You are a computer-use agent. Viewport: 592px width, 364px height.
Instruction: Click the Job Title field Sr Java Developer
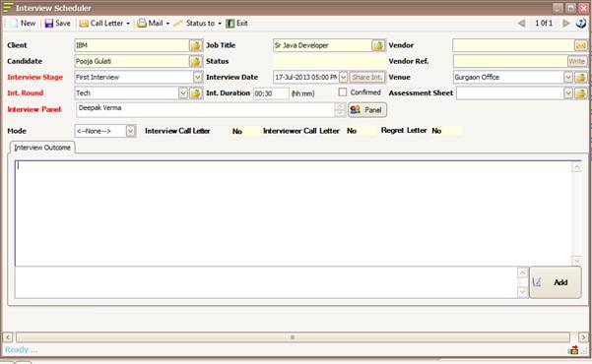click(x=323, y=45)
